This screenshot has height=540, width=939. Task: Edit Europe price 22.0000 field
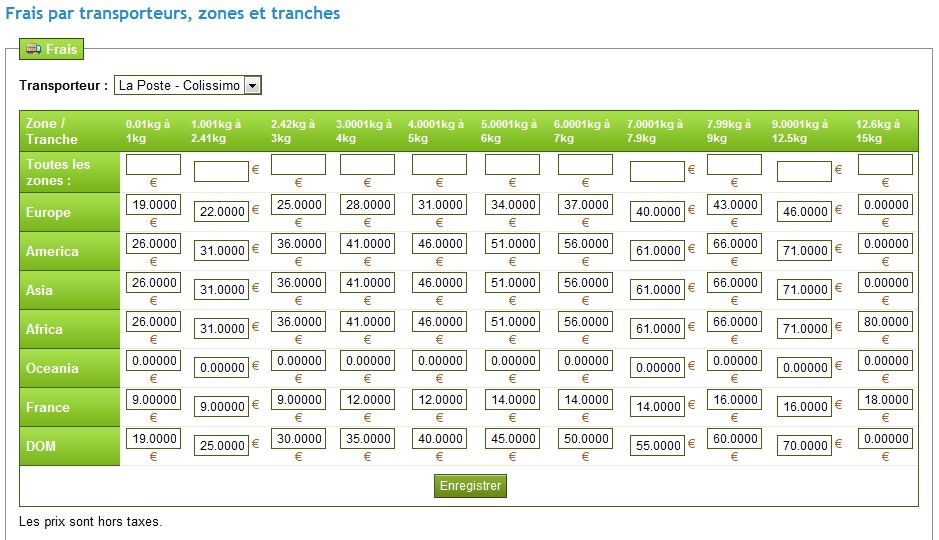tap(221, 211)
